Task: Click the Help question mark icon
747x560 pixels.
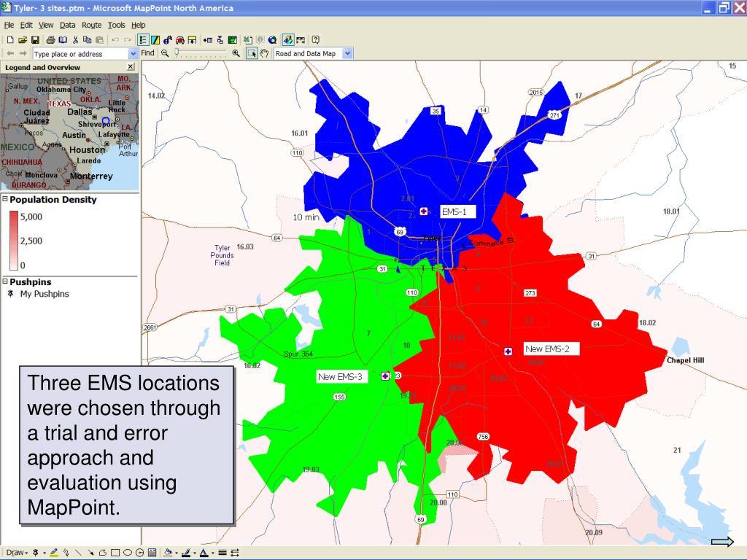Action: (x=315, y=40)
